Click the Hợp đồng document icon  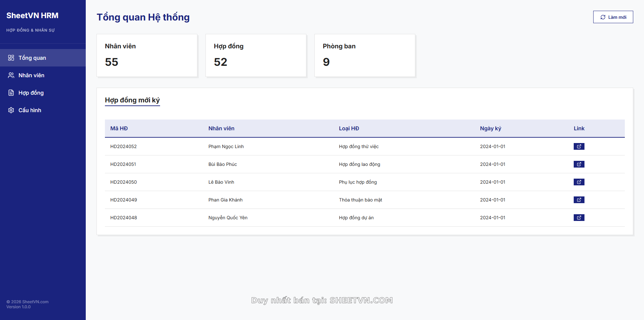click(x=11, y=93)
